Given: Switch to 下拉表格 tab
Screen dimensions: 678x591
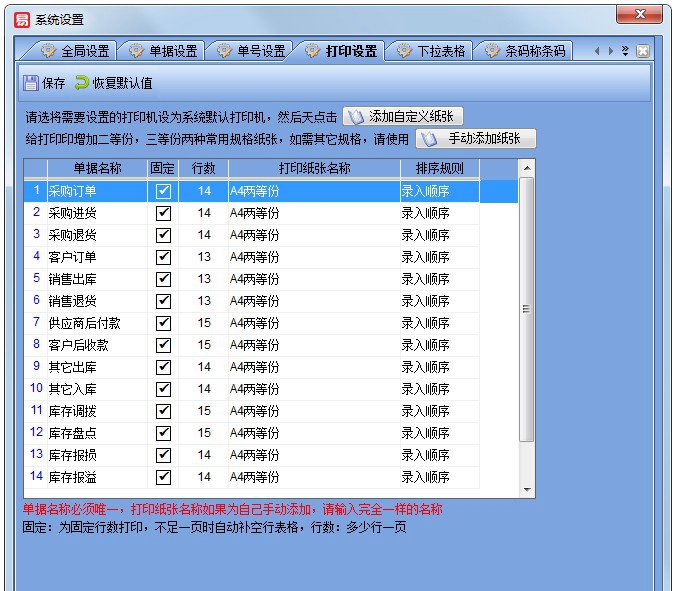Looking at the screenshot, I should (x=432, y=51).
